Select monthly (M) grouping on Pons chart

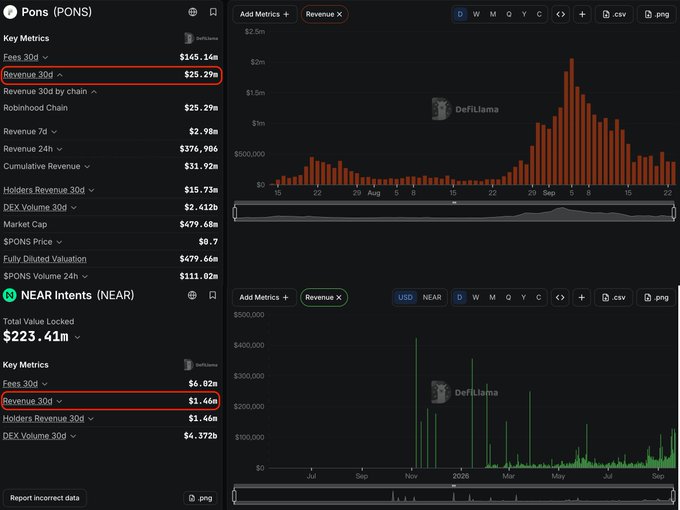coord(493,14)
